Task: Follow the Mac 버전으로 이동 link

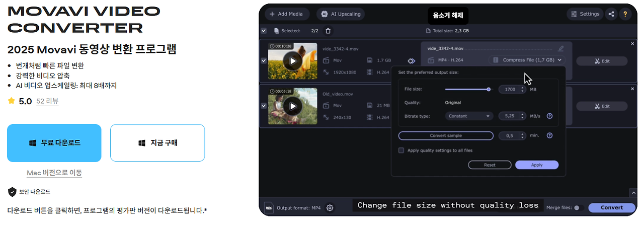Action: tap(54, 173)
